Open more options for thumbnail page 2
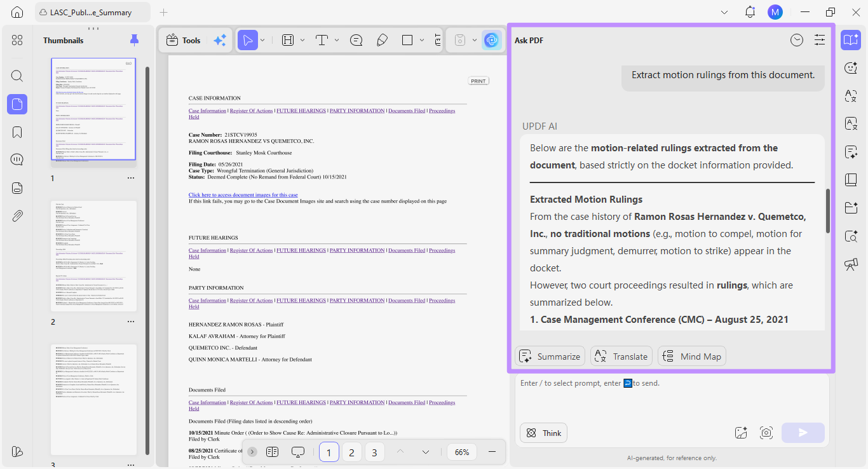This screenshot has width=868, height=469. point(131,322)
